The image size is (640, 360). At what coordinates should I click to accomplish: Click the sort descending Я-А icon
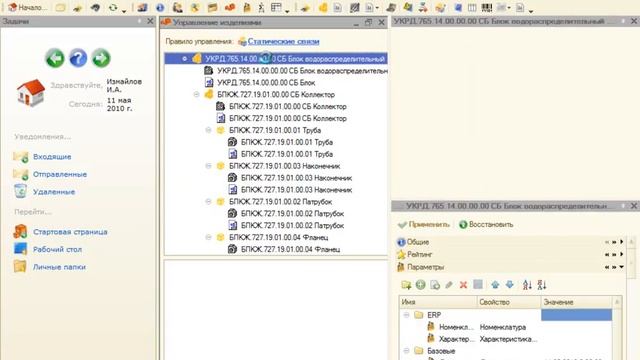(x=542, y=285)
